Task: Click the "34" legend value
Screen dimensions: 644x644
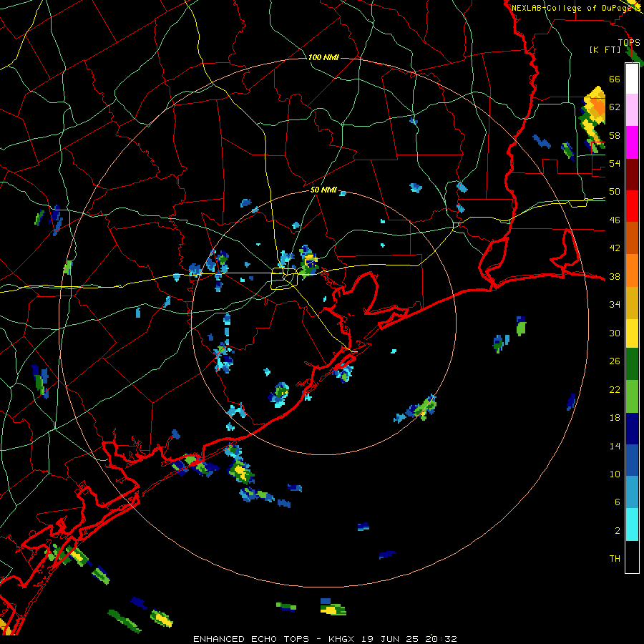Action: click(615, 305)
